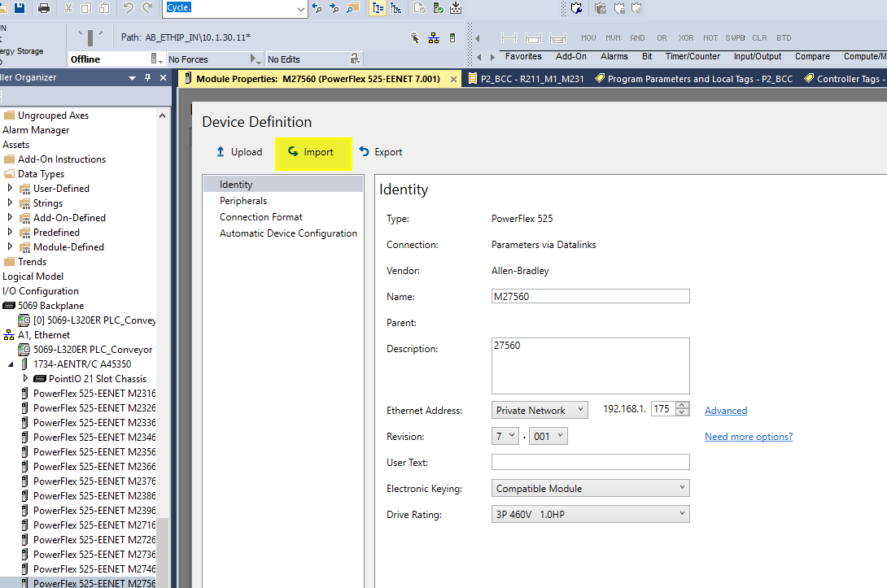Click the User Text input field

click(591, 462)
